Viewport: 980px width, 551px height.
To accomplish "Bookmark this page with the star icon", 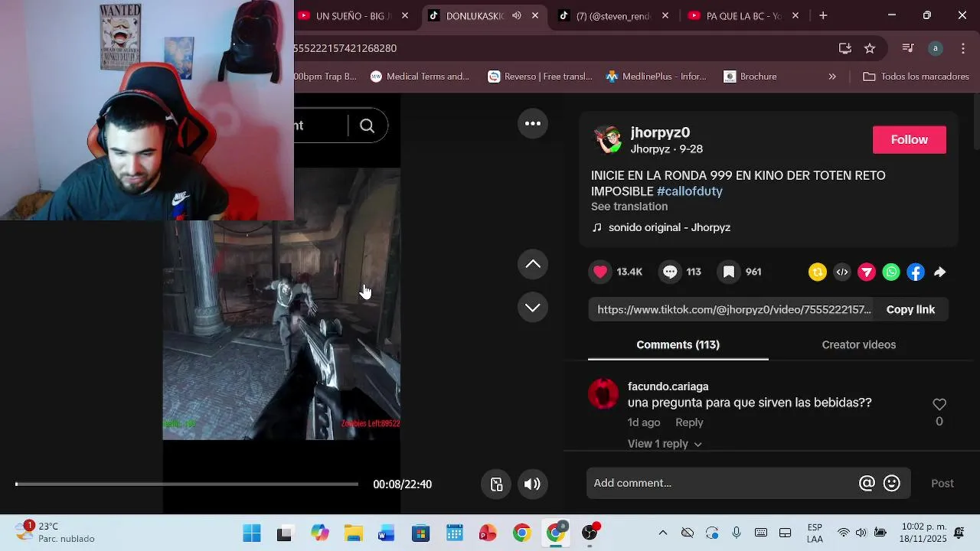I will point(870,48).
